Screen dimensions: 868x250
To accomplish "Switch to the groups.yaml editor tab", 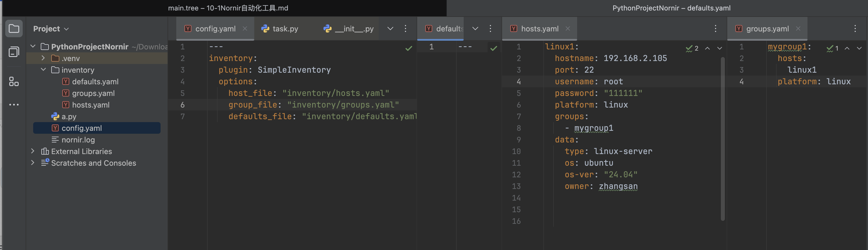I will coord(767,29).
